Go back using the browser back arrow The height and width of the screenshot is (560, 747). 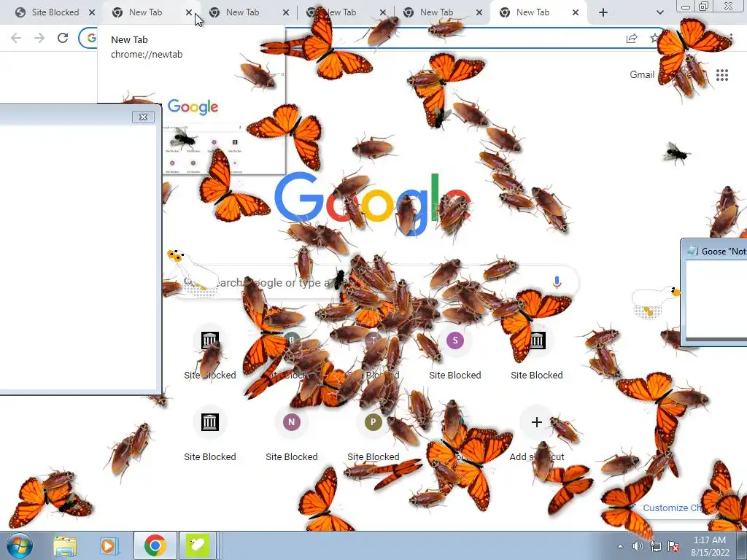tap(16, 38)
